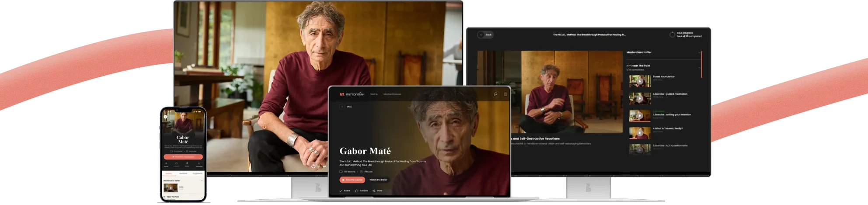This screenshot has width=868, height=205.
Task: Toggle the Added checkmark on the laptop
Action: pyautogui.click(x=341, y=191)
